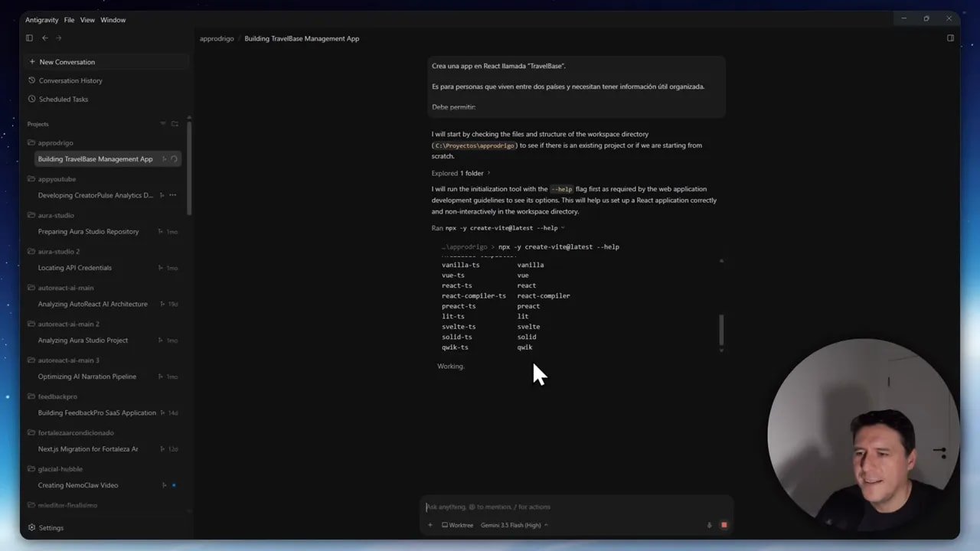Image resolution: width=980 pixels, height=551 pixels.
Task: Click the approdrigo folder icon
Action: [31, 143]
